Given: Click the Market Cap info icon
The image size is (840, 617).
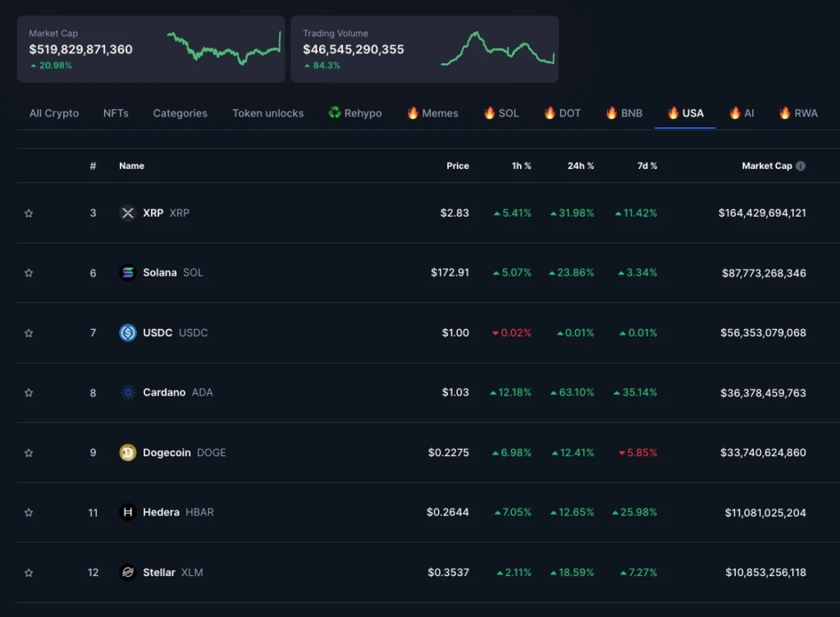Looking at the screenshot, I should [801, 166].
